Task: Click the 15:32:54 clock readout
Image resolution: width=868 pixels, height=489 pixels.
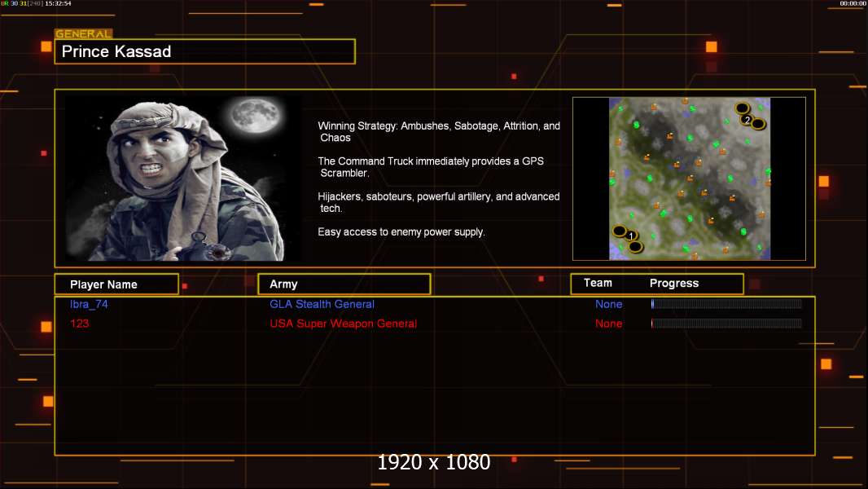Action: coord(58,3)
